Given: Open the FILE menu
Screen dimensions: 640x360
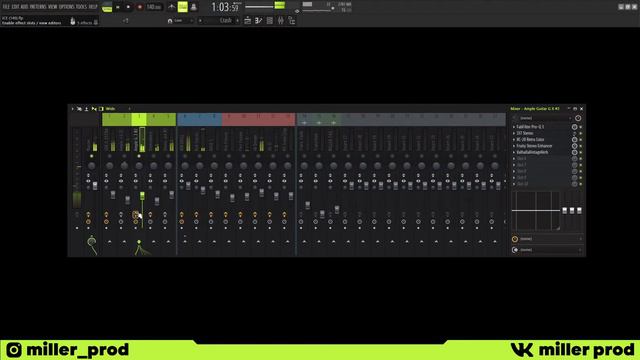Looking at the screenshot, I should coord(6,7).
